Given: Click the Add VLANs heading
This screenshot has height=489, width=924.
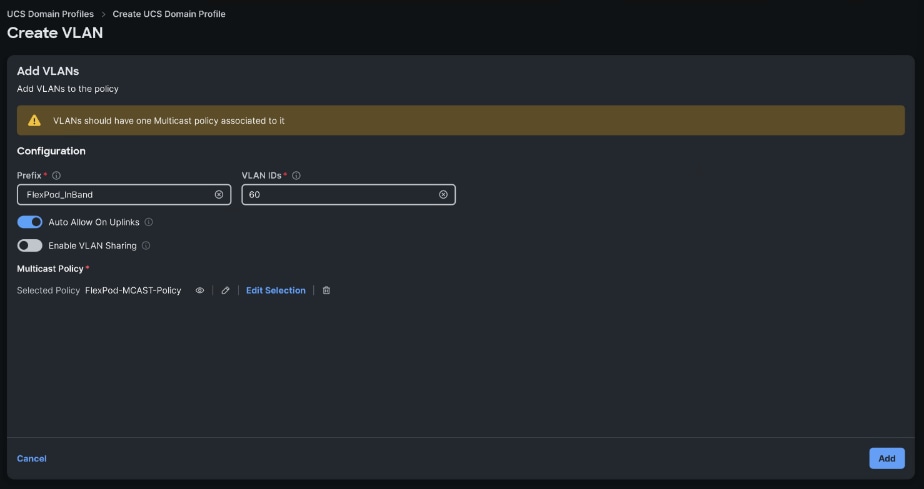Looking at the screenshot, I should [48, 71].
